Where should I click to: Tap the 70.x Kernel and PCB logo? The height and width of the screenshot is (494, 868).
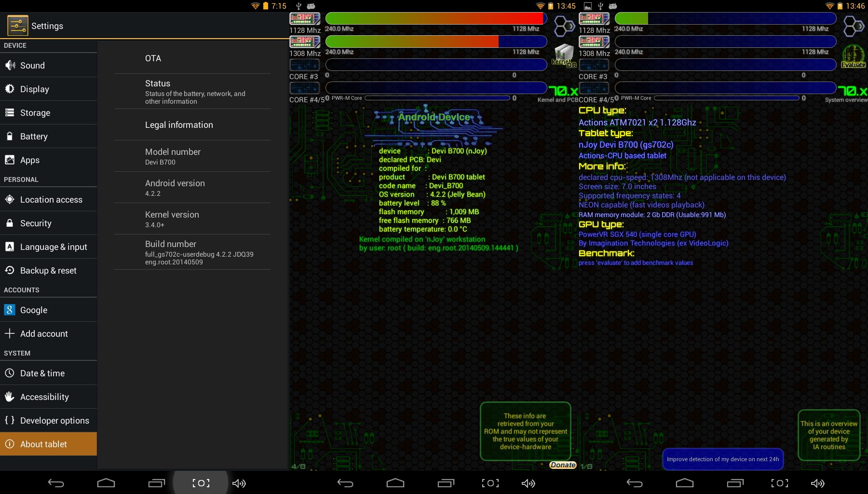[563, 91]
